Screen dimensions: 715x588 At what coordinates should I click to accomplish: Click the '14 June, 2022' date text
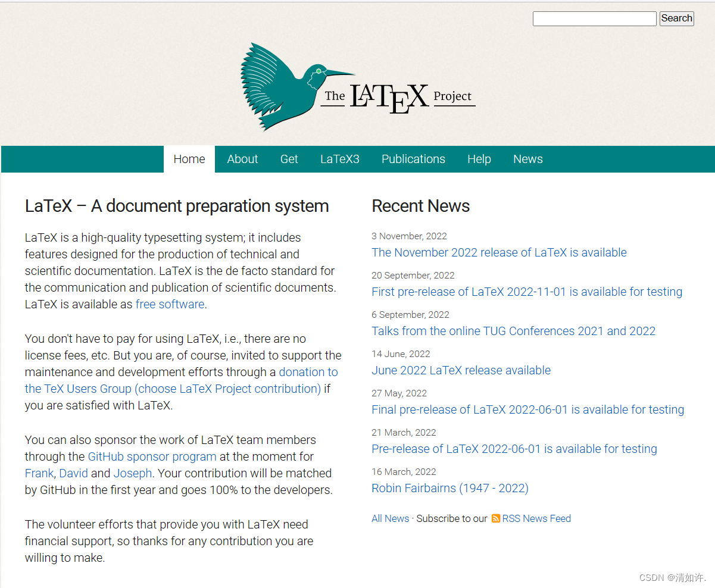[x=401, y=354]
